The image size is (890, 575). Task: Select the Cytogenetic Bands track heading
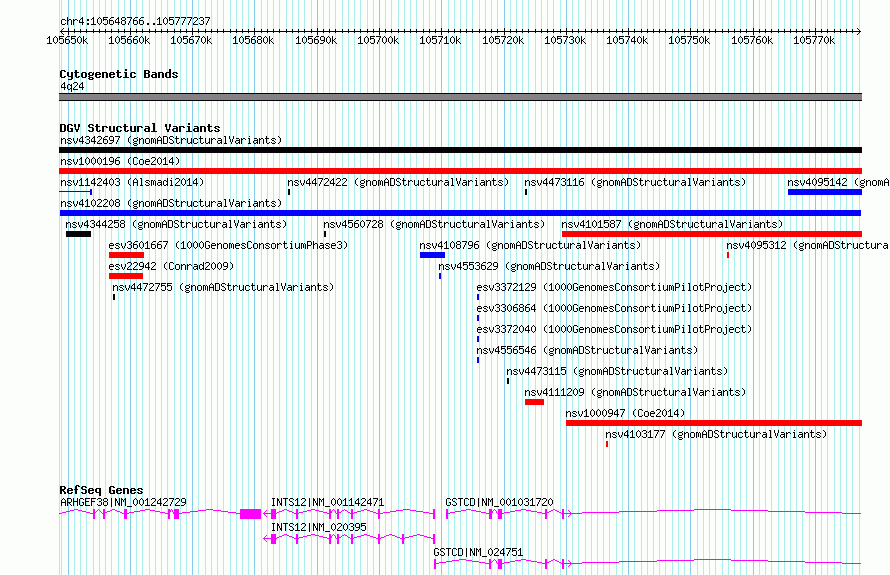tap(119, 74)
